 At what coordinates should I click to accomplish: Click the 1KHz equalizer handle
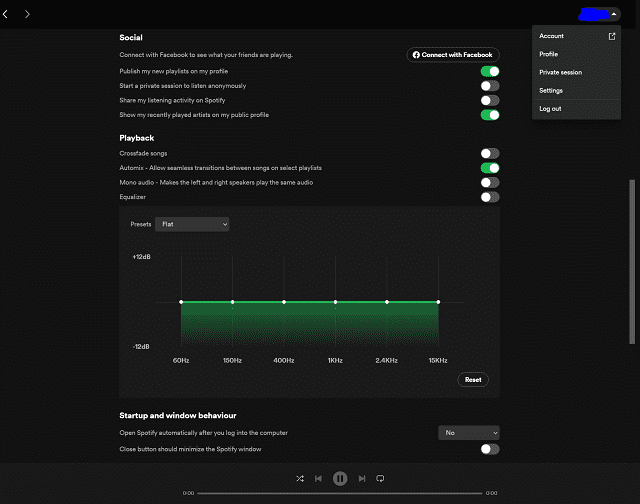coord(336,302)
